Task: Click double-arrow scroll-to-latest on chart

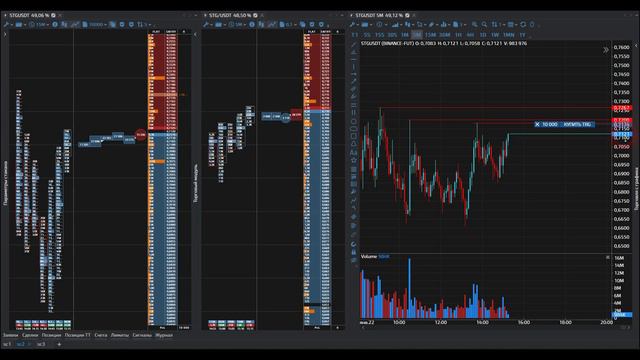Action: (x=606, y=50)
